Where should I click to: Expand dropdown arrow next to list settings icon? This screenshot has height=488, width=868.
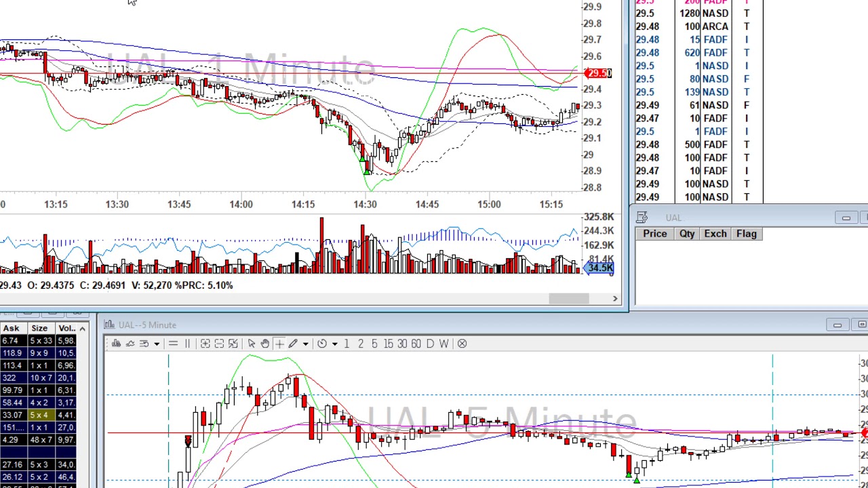(157, 344)
